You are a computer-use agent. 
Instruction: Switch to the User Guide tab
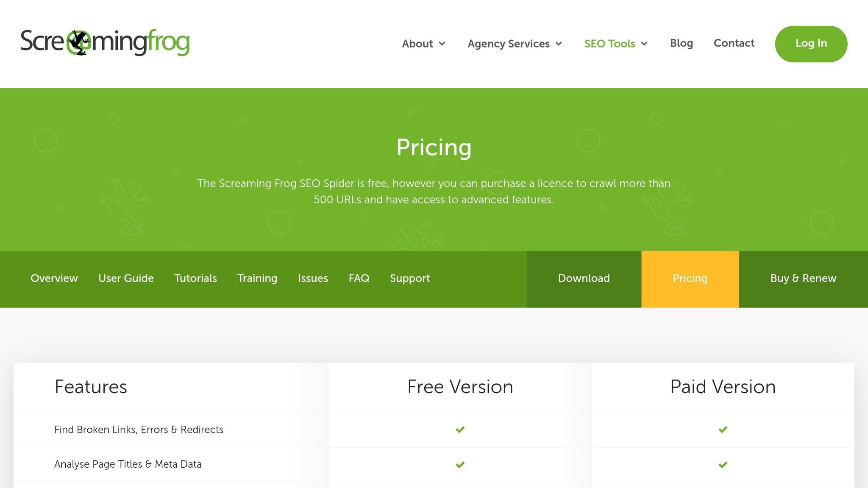click(126, 278)
